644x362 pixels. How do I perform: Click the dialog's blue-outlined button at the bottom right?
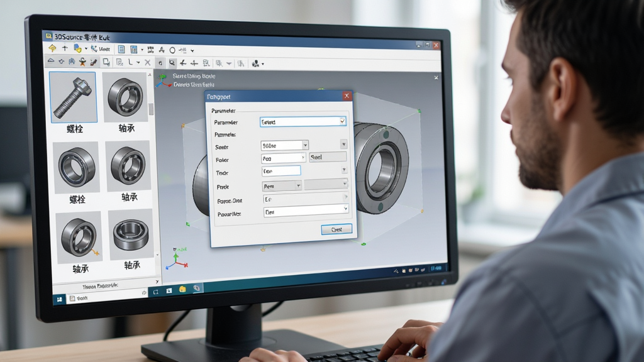coord(336,229)
